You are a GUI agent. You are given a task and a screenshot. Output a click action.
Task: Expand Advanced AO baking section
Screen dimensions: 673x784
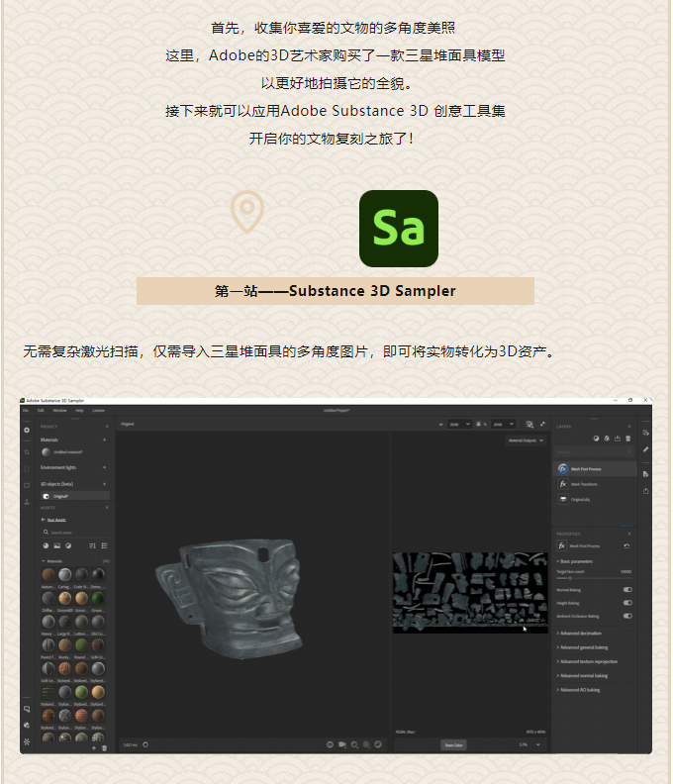578,690
